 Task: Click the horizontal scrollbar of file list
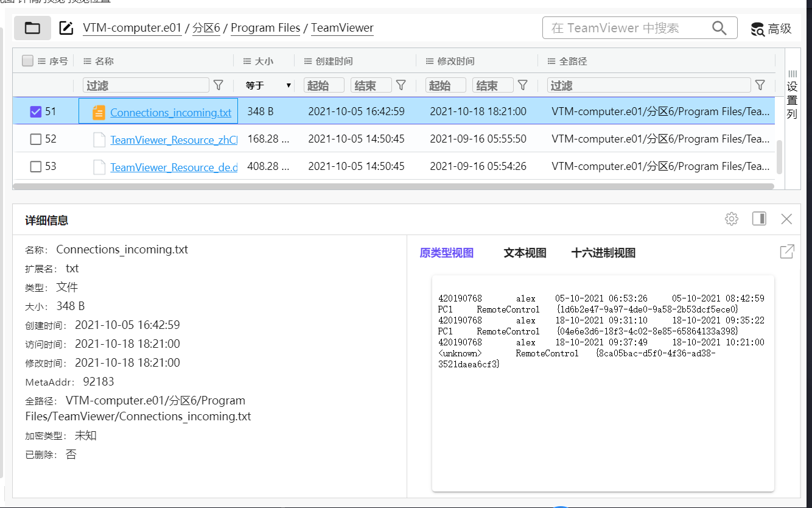pos(393,186)
